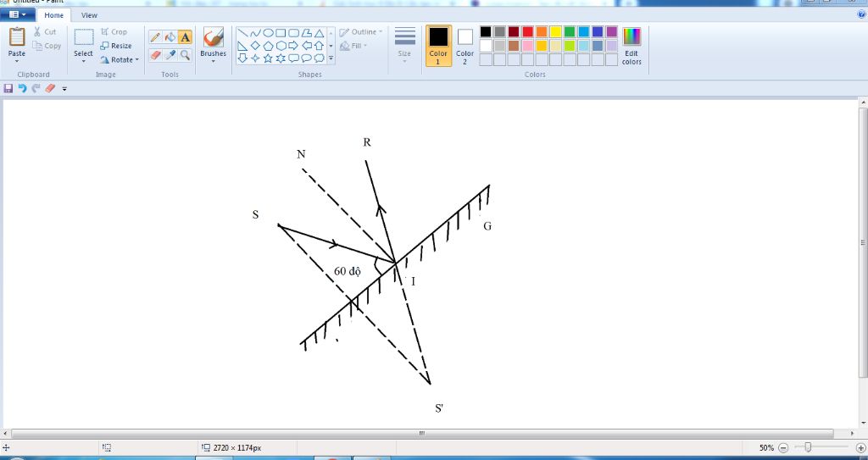
Task: Open the Paint file menu button
Action: pyautogui.click(x=18, y=15)
